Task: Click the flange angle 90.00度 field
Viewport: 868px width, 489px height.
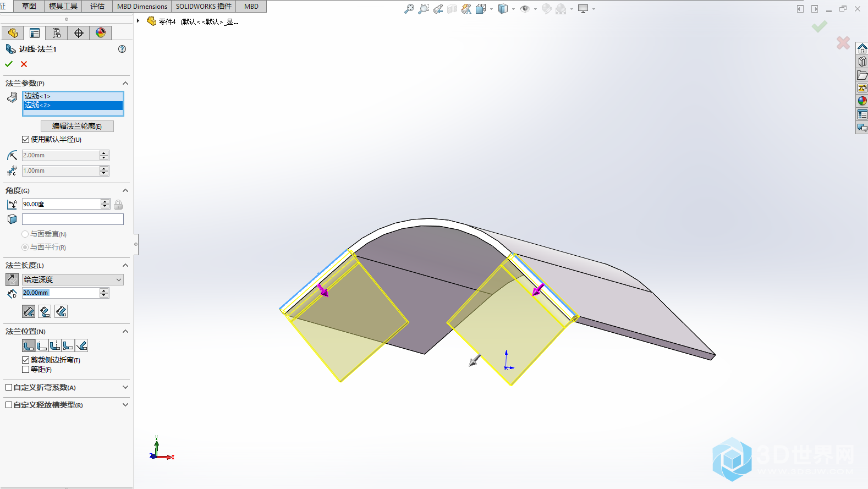Action: (61, 204)
